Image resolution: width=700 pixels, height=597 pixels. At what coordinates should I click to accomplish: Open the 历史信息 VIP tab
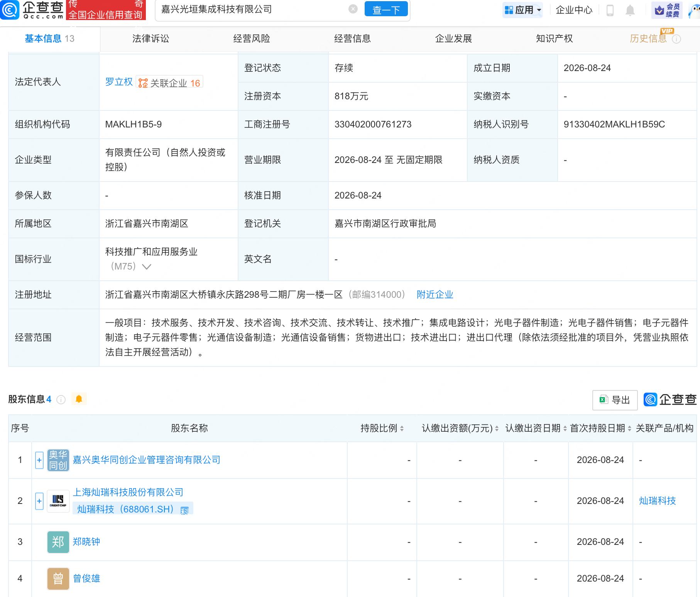pyautogui.click(x=648, y=38)
